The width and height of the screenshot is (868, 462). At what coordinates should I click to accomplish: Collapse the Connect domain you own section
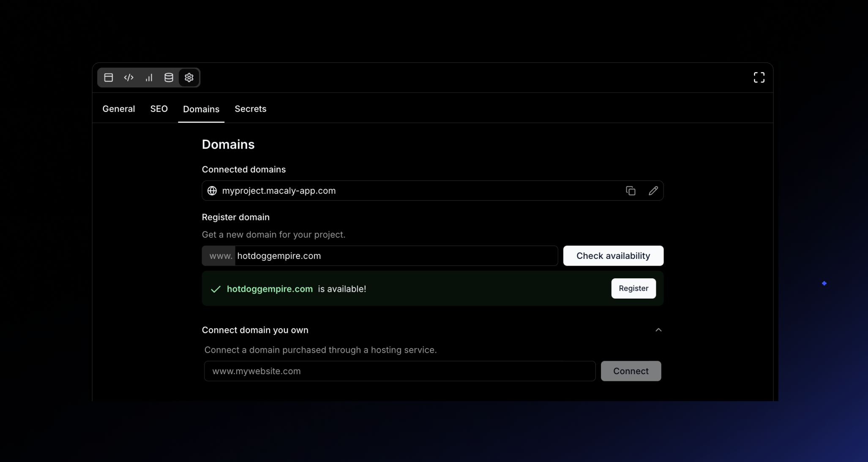658,330
